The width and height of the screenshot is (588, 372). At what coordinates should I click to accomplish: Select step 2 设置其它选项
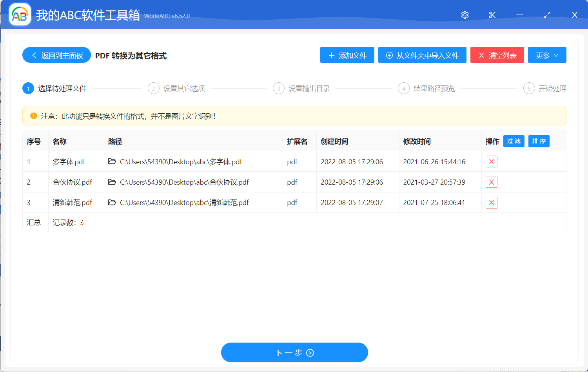[x=153, y=88]
